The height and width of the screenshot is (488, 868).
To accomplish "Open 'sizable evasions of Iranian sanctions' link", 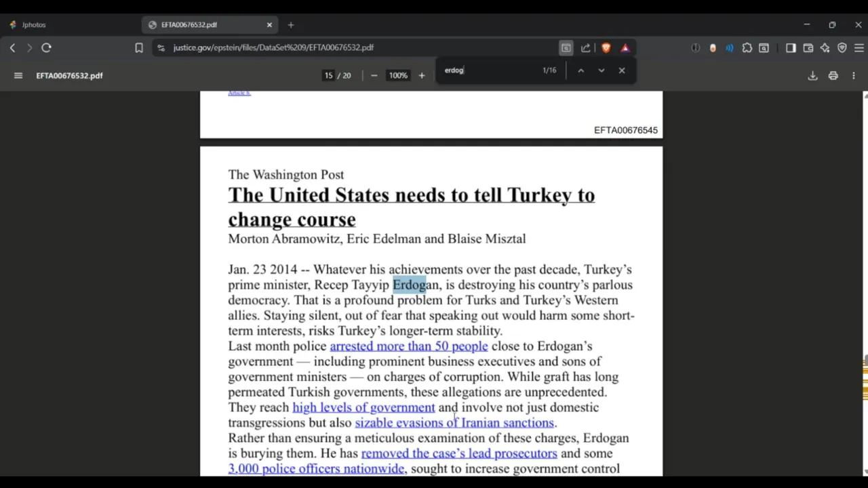I will (454, 423).
